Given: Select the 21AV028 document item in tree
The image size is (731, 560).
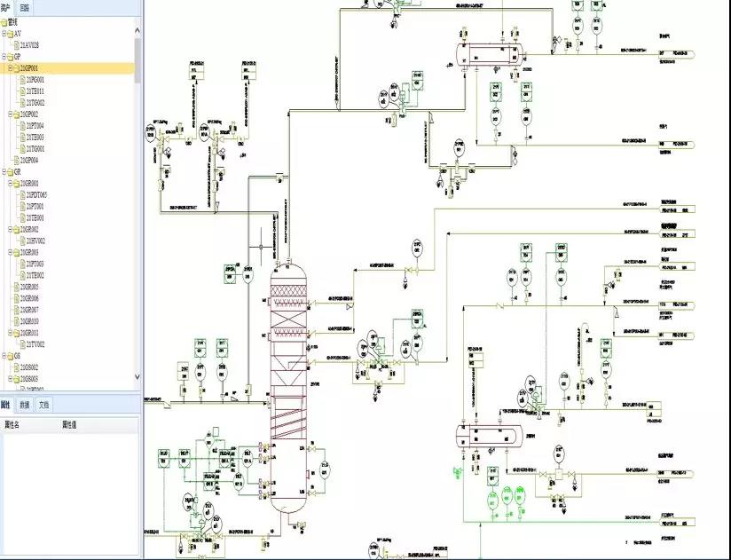Looking at the screenshot, I should tap(29, 44).
